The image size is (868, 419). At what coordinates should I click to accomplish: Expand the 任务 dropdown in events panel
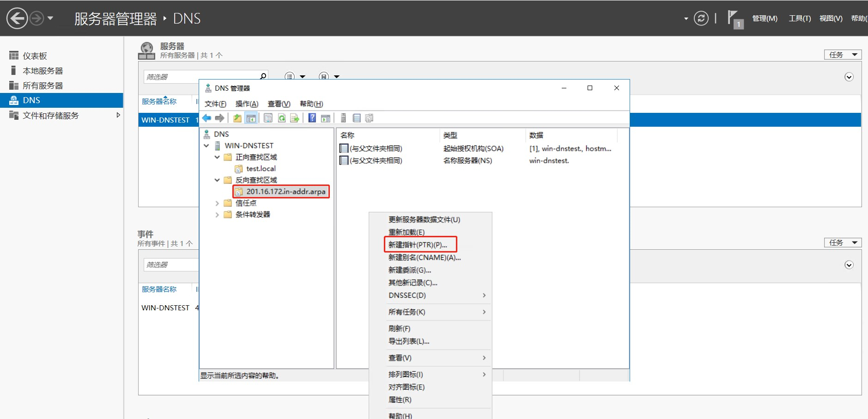click(842, 242)
